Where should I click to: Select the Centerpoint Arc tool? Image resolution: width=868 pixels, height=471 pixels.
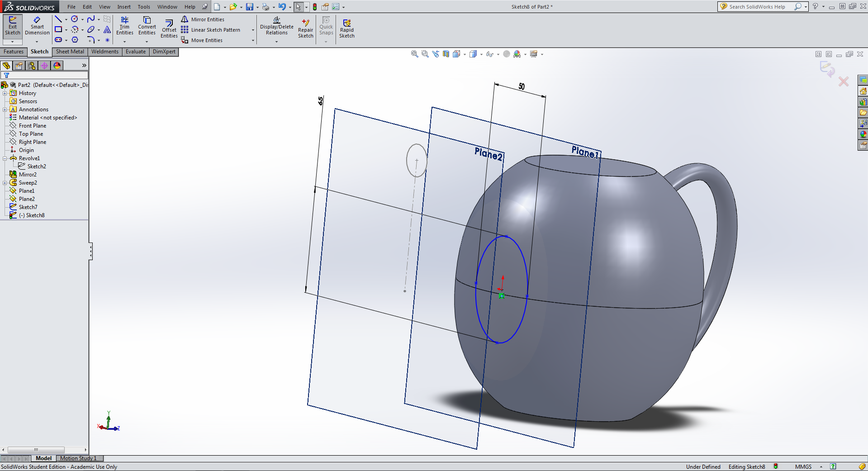point(75,29)
